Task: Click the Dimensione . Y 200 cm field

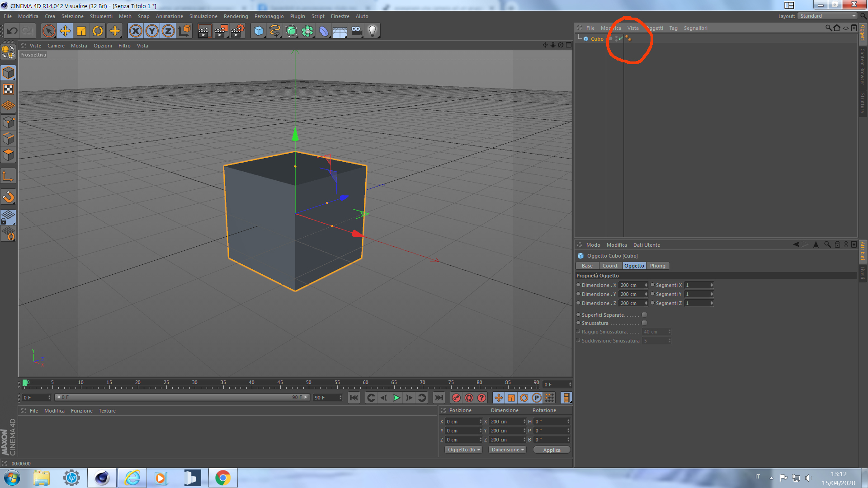Action: (631, 294)
